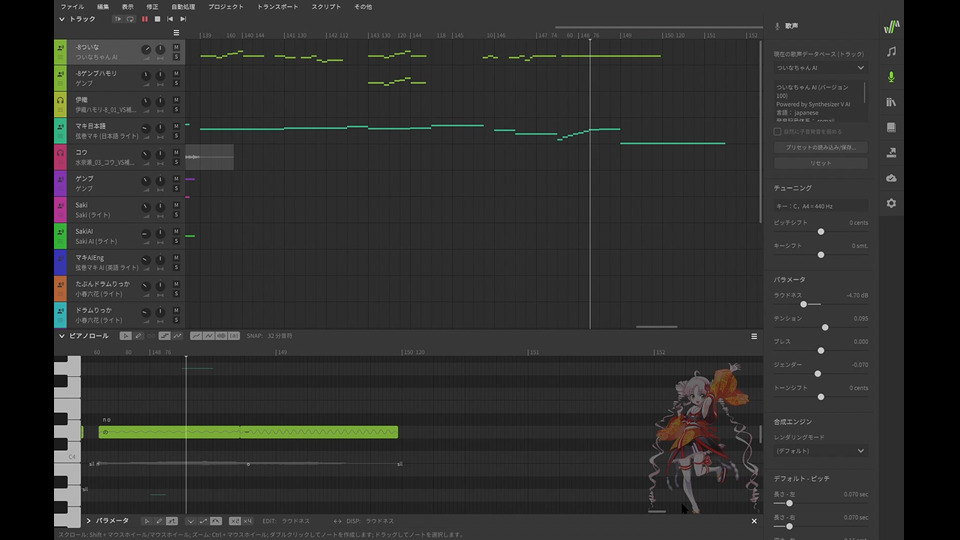Image resolution: width=960 pixels, height=540 pixels.
Task: Open the track list hamburger menu
Action: coord(176,33)
